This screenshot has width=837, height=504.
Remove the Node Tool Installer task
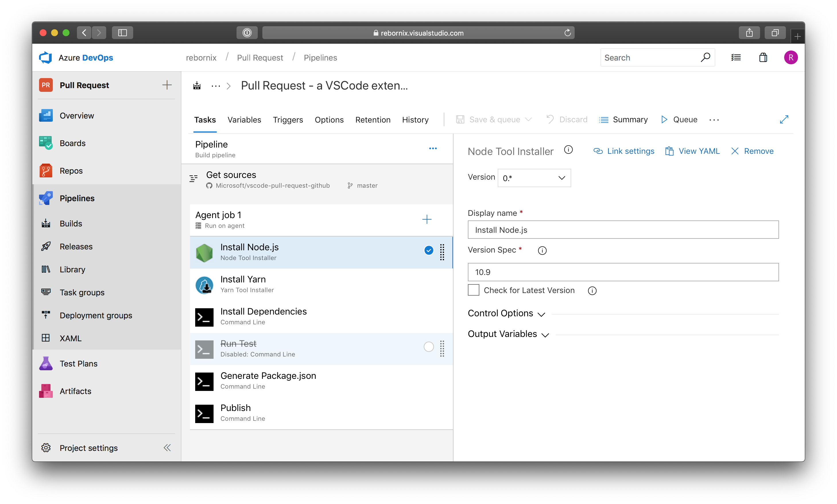(x=752, y=151)
